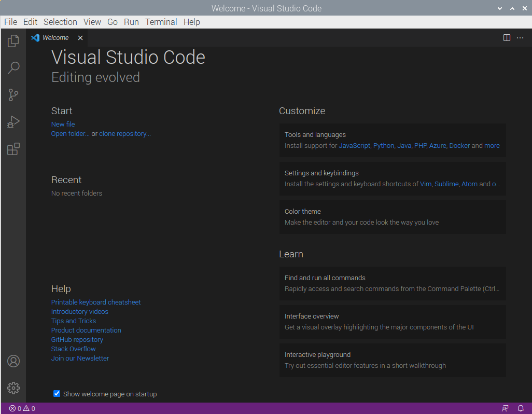The height and width of the screenshot is (414, 532).
Task: Open the Source Control view
Action: tap(13, 95)
